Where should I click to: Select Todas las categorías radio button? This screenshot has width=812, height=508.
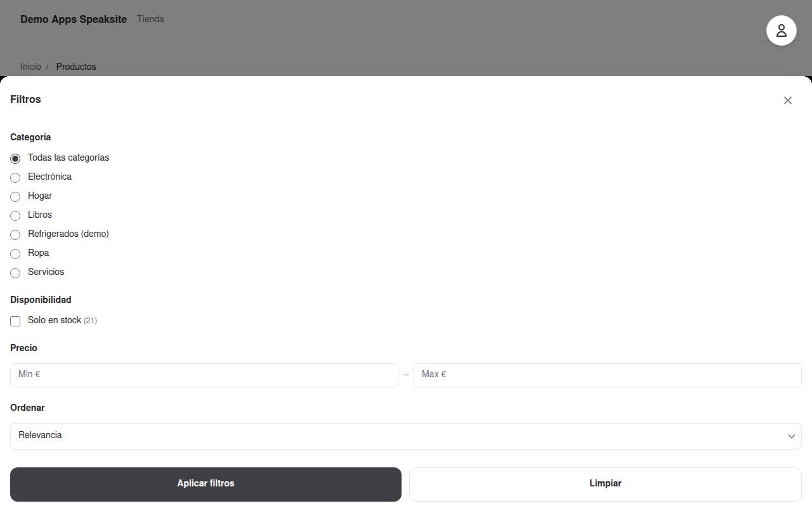pyautogui.click(x=15, y=158)
